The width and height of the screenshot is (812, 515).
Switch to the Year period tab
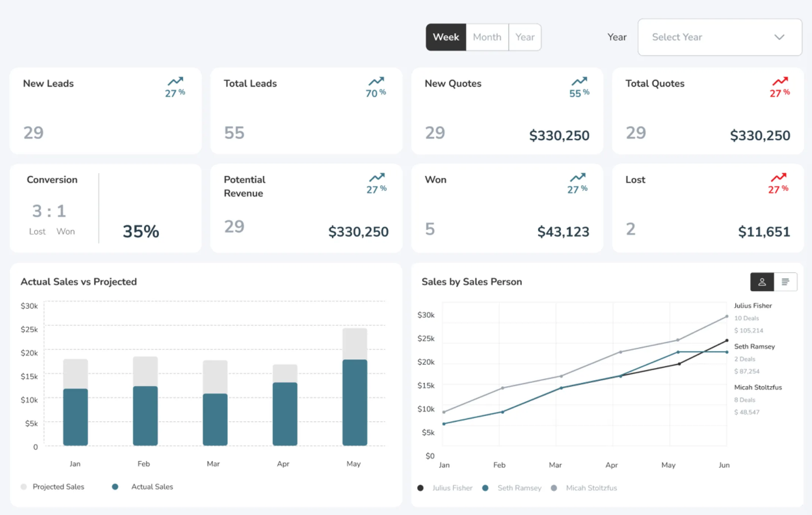click(525, 37)
